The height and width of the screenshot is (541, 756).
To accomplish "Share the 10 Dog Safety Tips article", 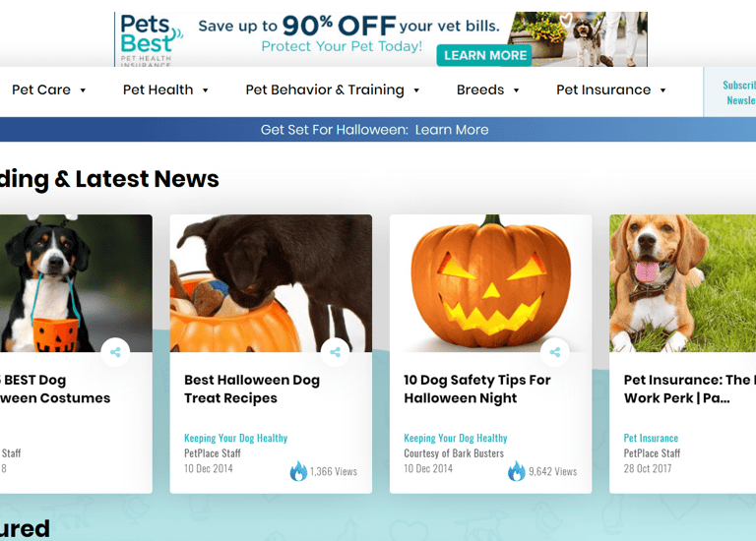I will tap(555, 352).
